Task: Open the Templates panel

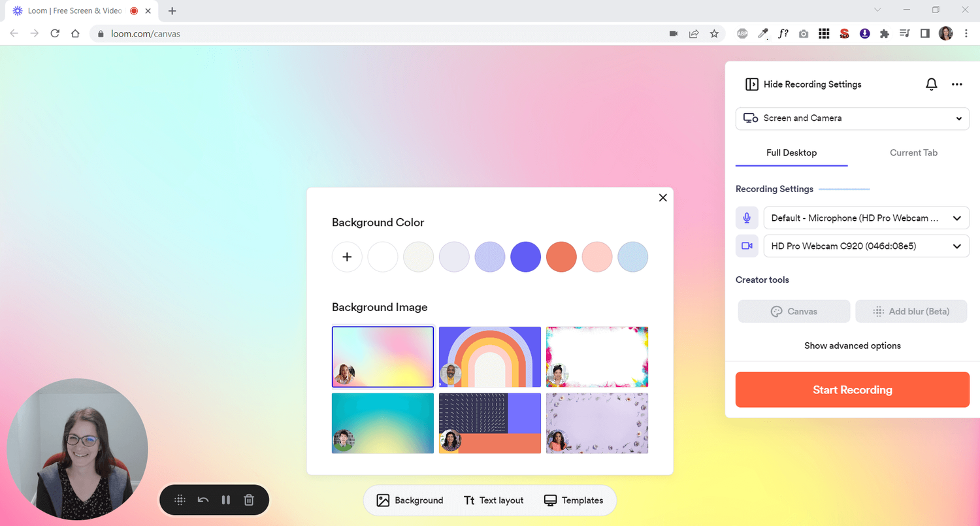Action: click(x=574, y=500)
